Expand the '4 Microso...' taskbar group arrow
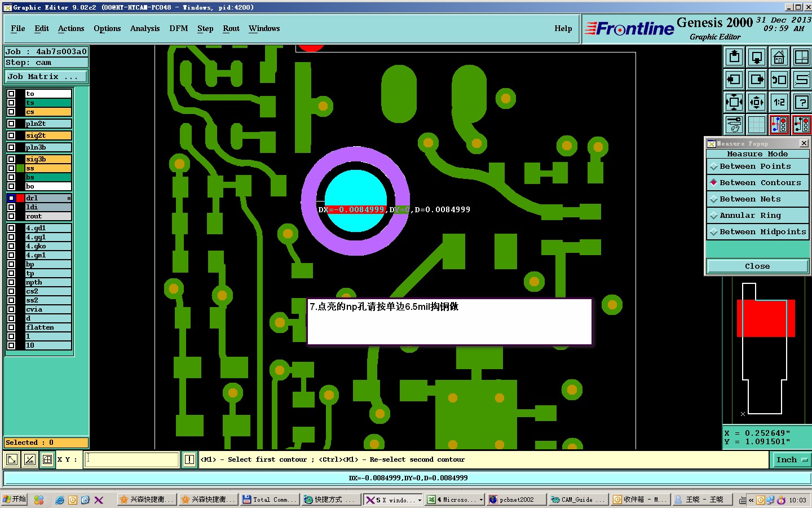The width and height of the screenshot is (812, 508). pos(481,500)
